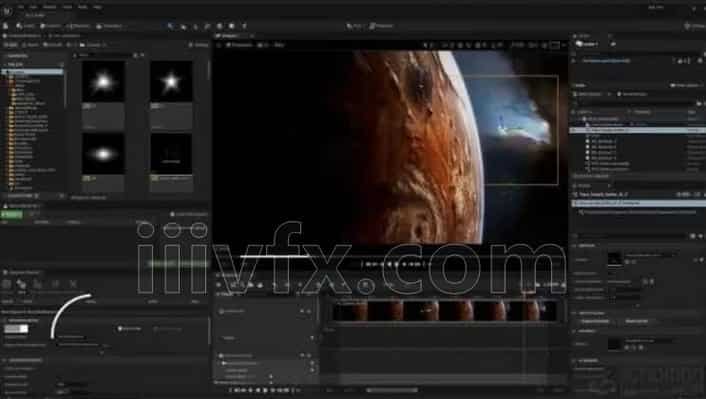Open the first menu in the top menu bar
This screenshot has height=399, width=706.
point(21,7)
